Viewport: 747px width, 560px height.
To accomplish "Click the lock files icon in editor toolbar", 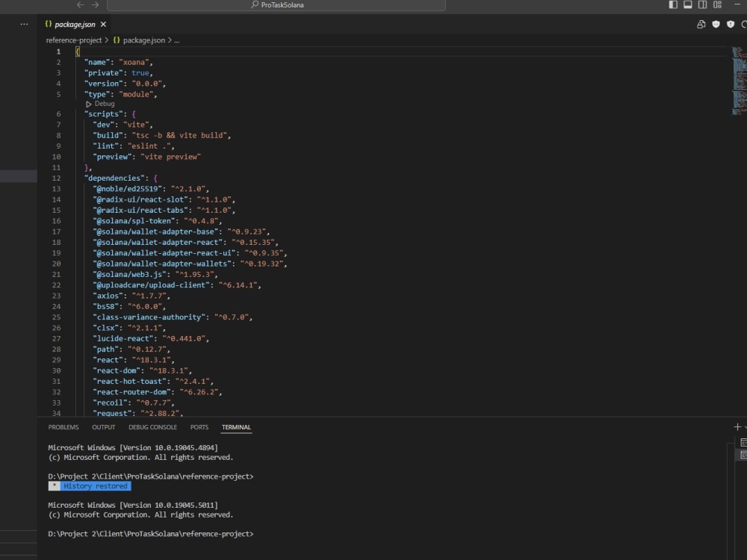I will pos(701,25).
